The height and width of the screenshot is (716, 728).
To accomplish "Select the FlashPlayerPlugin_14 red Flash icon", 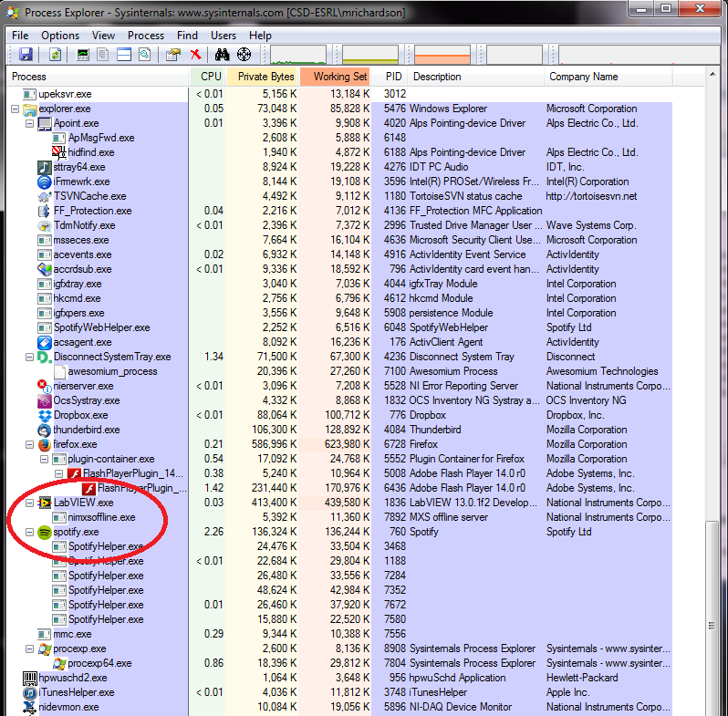I will [x=74, y=473].
